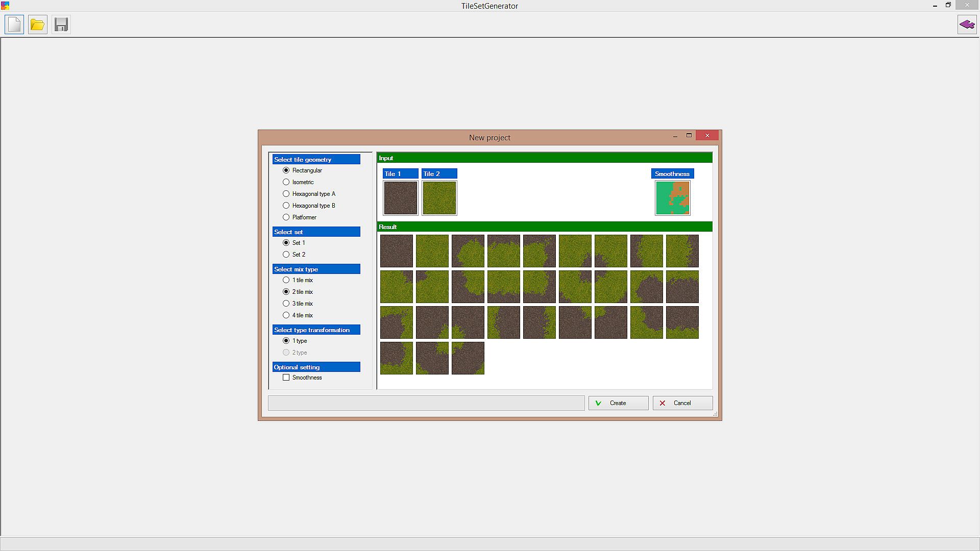Select Hexagonal type B geometry

pos(286,206)
